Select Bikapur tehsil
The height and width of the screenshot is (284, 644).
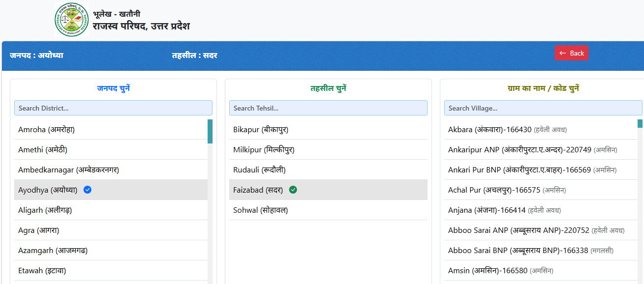[260, 130]
